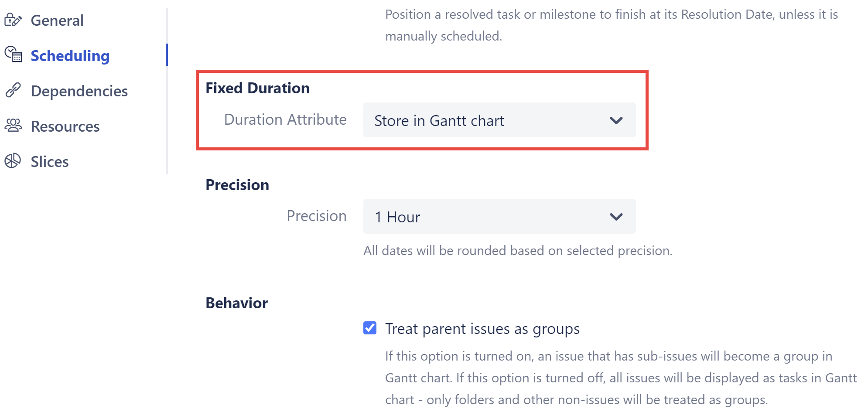Image resolution: width=868 pixels, height=412 pixels.
Task: Click chevron arrow beside Store in Gantt chart
Action: point(616,120)
